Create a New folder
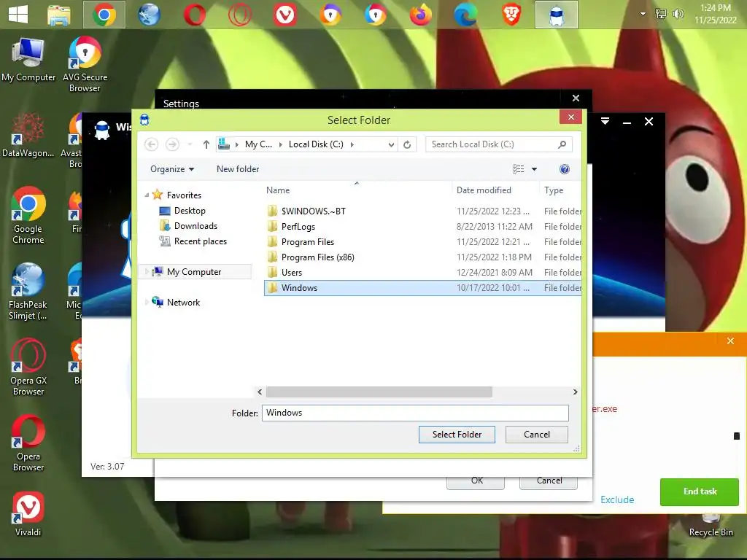747x560 pixels. tap(238, 169)
